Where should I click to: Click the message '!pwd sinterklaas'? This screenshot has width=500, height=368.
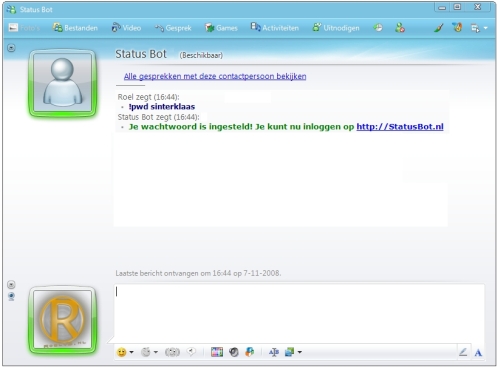[x=162, y=107]
